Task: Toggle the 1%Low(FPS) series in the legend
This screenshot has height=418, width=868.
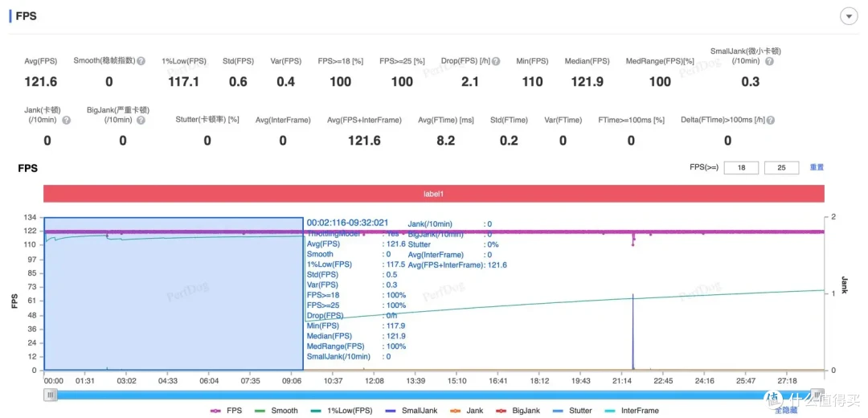Action: [341, 411]
